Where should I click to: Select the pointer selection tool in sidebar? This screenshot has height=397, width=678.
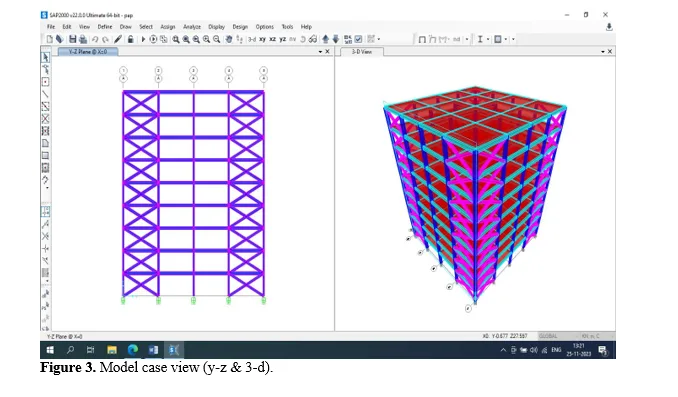click(45, 58)
